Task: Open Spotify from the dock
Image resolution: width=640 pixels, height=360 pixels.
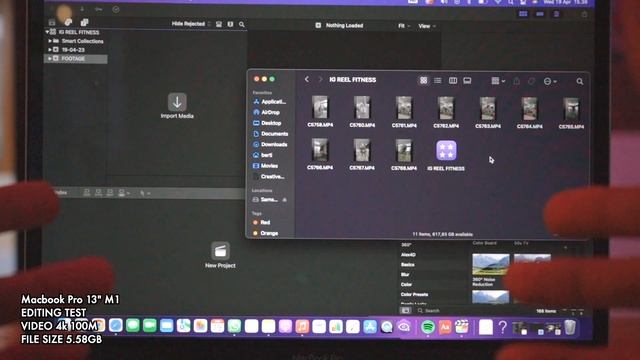Action: [x=428, y=327]
